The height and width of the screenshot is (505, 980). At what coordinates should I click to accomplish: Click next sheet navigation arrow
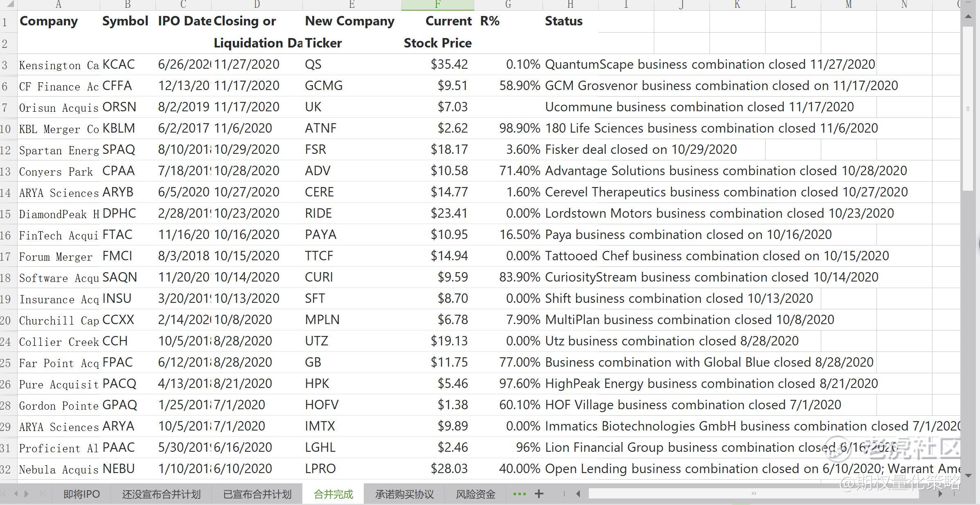(x=27, y=494)
